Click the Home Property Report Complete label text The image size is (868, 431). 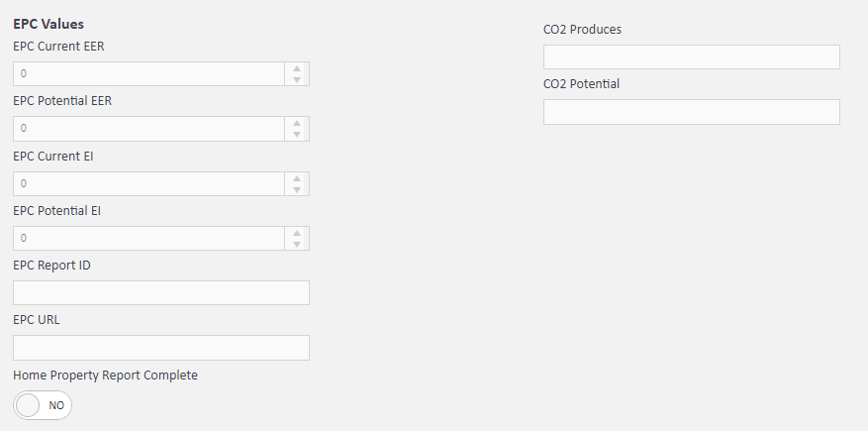click(106, 376)
